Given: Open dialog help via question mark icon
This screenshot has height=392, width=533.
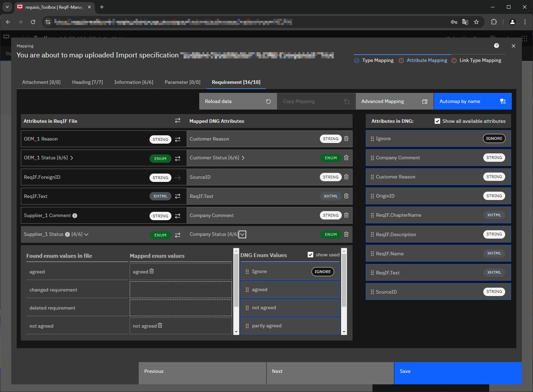Looking at the screenshot, I should pyautogui.click(x=496, y=46).
